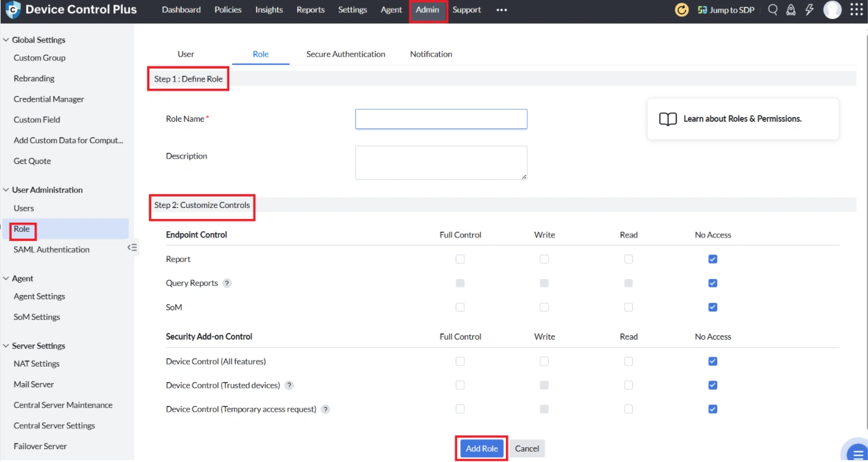Viewport: 868px width, 462px height.
Task: Click the yellow refresh circle icon
Action: (x=681, y=10)
